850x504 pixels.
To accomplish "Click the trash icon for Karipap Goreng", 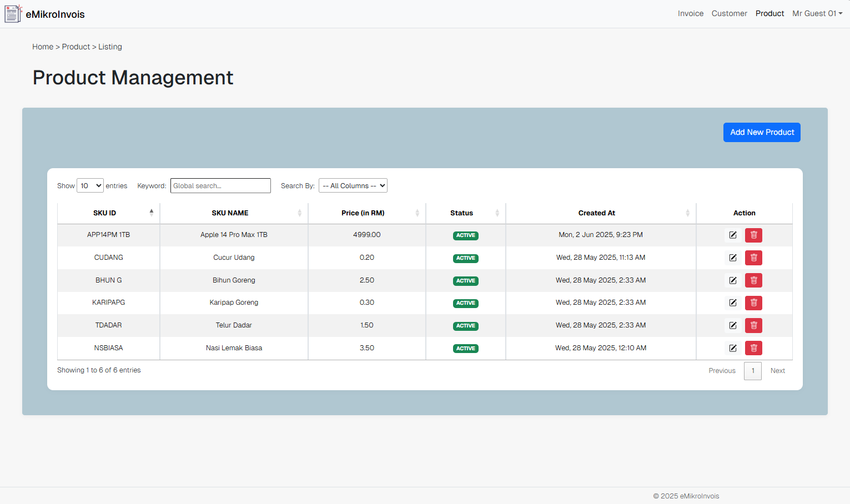I will point(753,303).
